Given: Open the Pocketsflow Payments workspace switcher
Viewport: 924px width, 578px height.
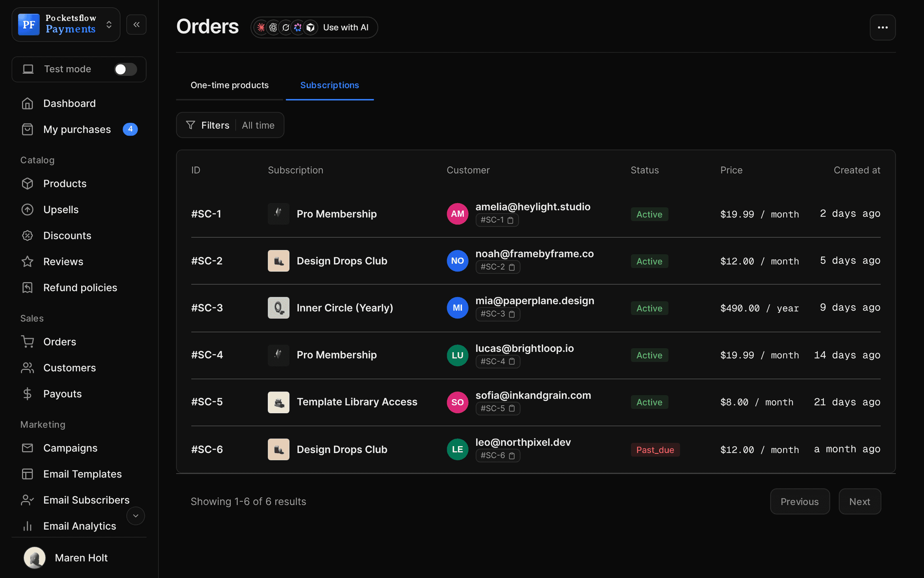Looking at the screenshot, I should (66, 24).
